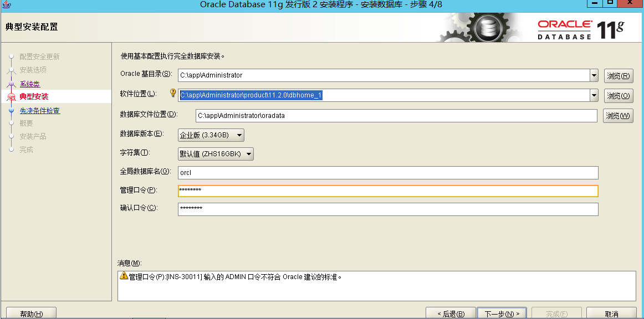The image size is (644, 319).
Task: Click the 典型安装配置 page heading
Action: (32, 28)
